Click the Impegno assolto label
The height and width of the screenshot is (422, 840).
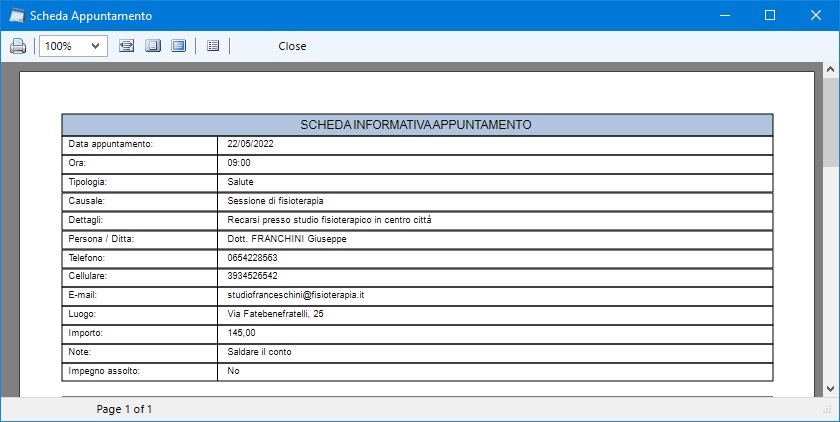[x=104, y=371]
